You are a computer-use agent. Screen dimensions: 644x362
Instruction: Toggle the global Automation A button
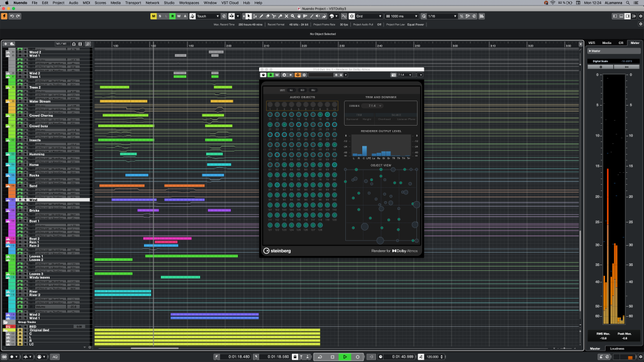185,16
